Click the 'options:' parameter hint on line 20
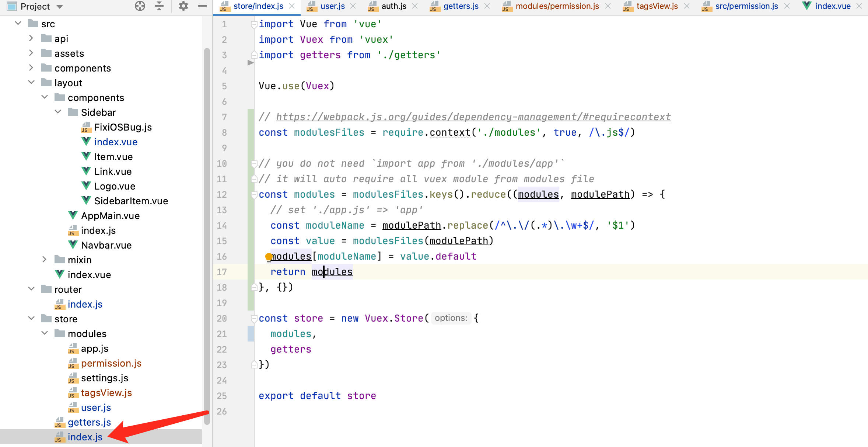 point(451,318)
